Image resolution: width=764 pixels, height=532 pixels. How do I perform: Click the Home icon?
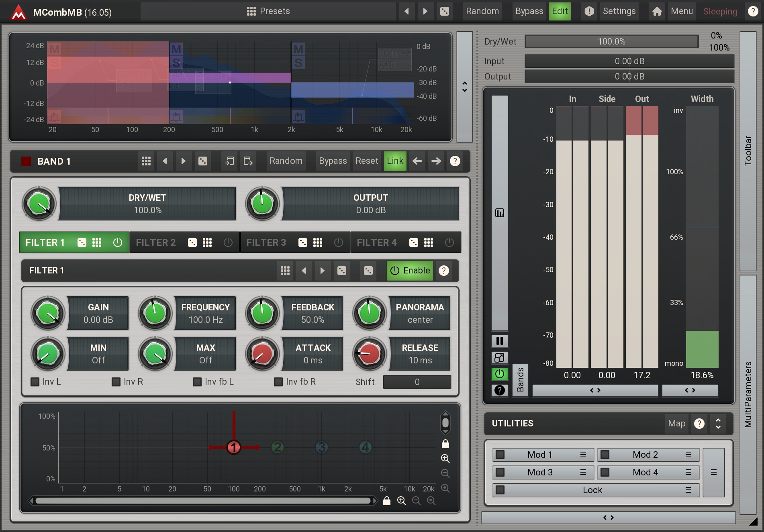click(x=657, y=11)
